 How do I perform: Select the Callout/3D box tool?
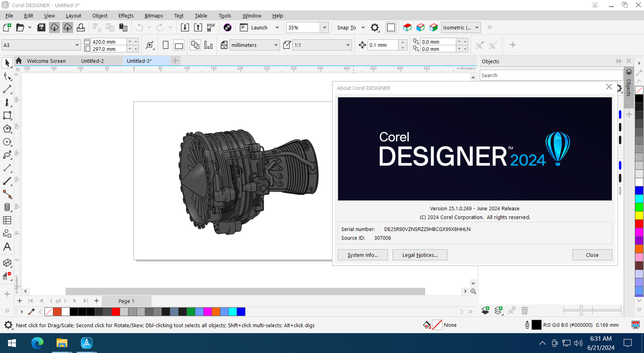7,263
